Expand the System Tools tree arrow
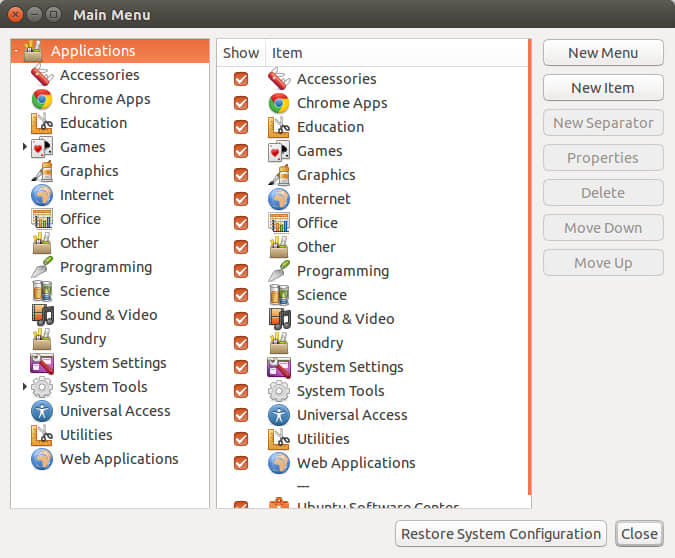 [25, 387]
